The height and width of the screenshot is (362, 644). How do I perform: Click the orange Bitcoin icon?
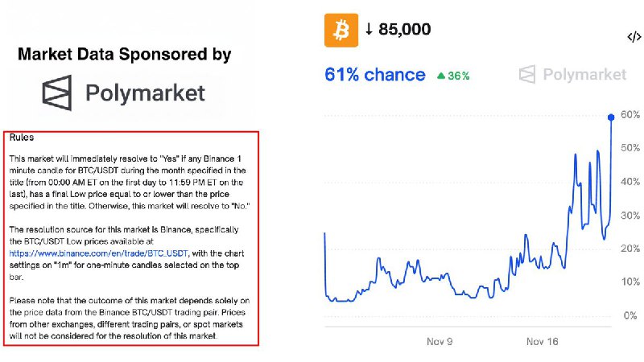[x=341, y=30]
